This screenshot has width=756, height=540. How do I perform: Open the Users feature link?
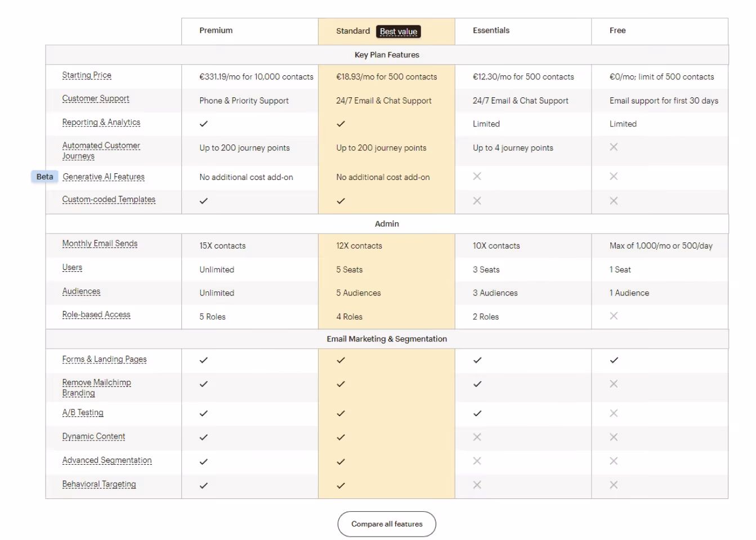pos(72,268)
